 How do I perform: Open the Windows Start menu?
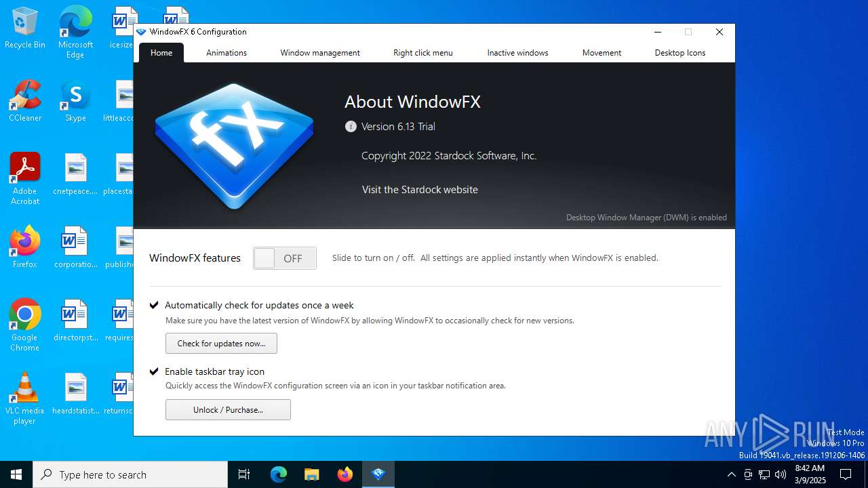(16, 474)
